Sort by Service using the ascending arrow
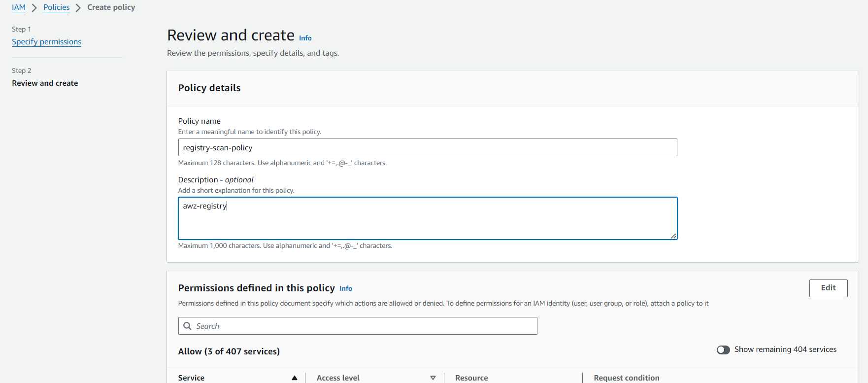The width and height of the screenshot is (868, 383). click(x=294, y=378)
